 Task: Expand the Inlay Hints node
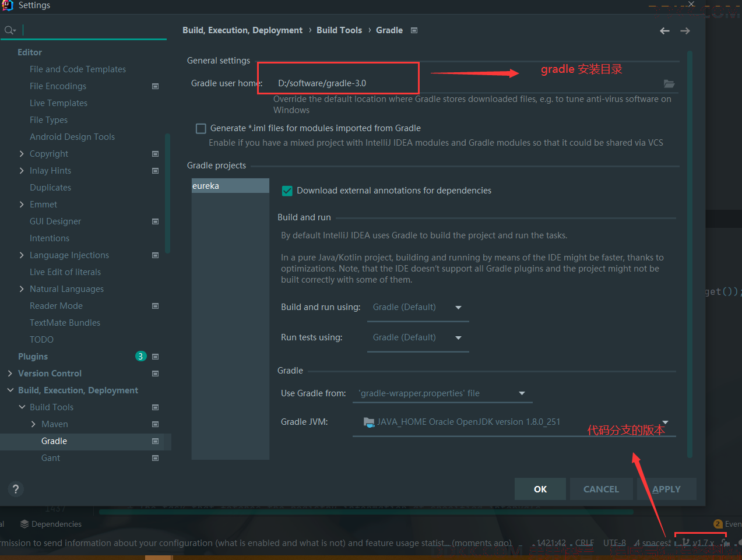[22, 171]
